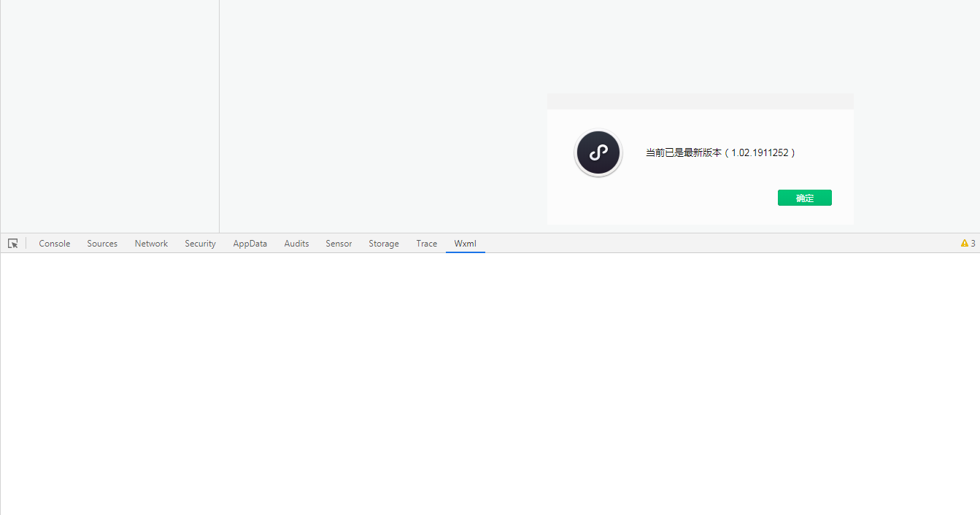
Task: Click the latest version text 1.02.1911252
Action: pos(760,153)
